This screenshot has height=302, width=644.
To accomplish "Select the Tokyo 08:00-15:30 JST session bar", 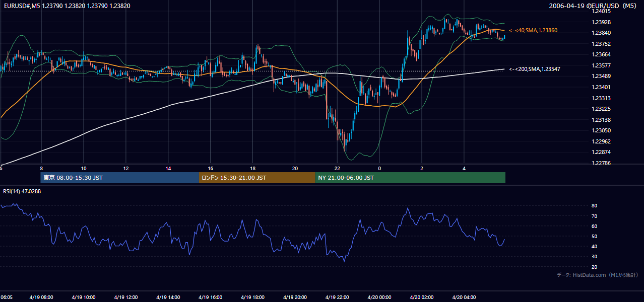I will (120, 178).
